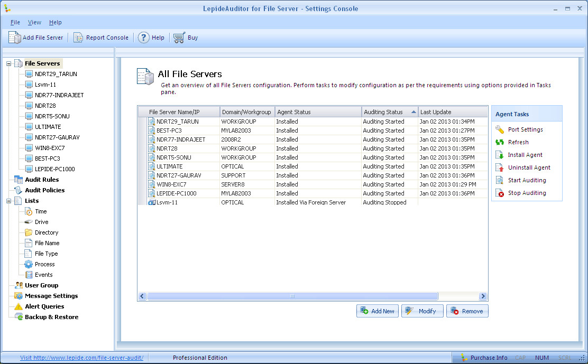Sort by Last Update column header
Screen dimensions: 588x364
(453, 112)
